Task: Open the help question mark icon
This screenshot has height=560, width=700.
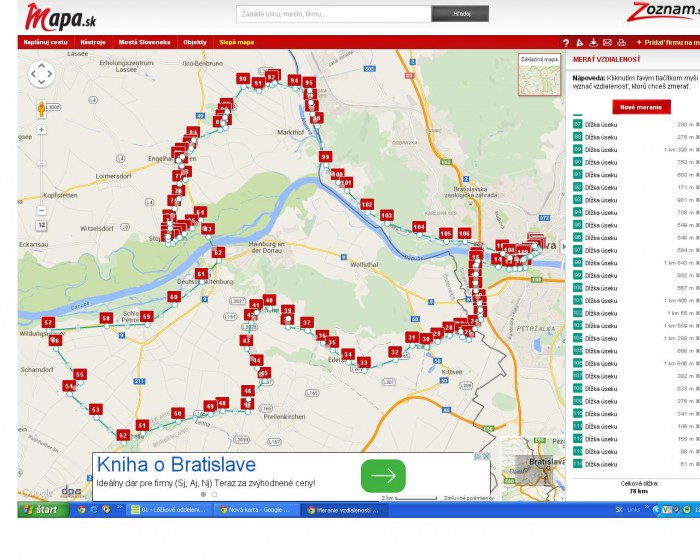Action: [x=566, y=43]
